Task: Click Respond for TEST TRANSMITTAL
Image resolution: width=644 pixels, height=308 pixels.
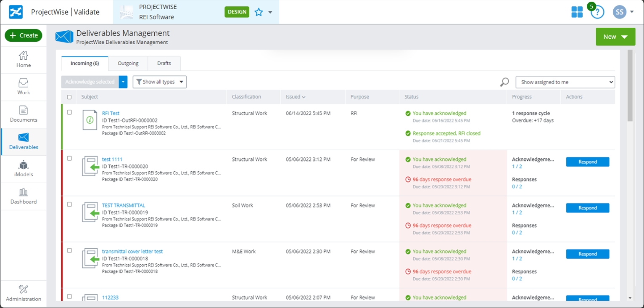Action: tap(588, 208)
